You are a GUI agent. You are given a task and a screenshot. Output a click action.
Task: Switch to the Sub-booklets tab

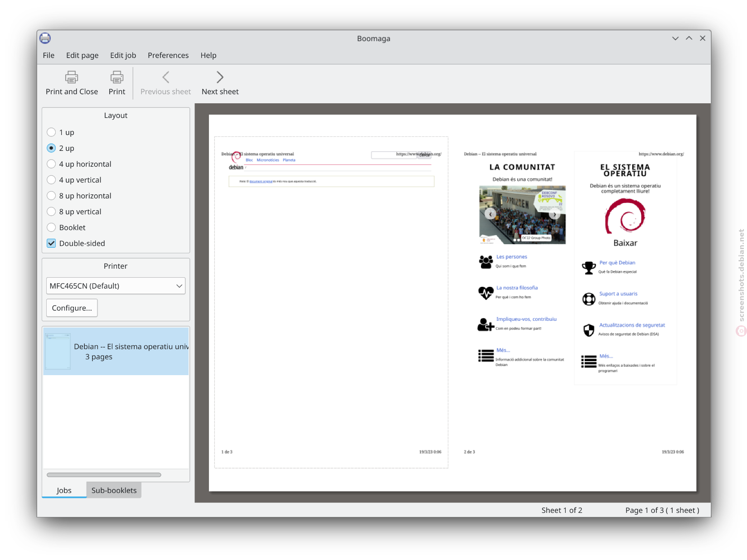click(x=114, y=490)
